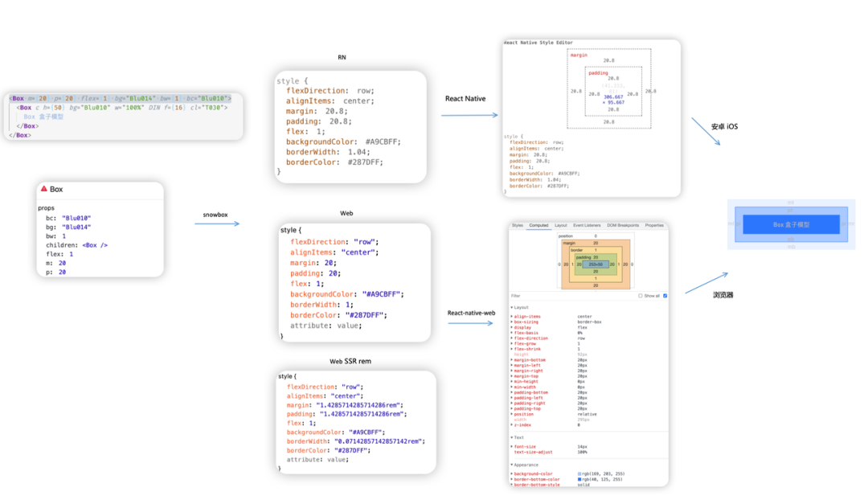The image size is (868, 500).
Task: Click the border label in DevTools box model
Action: point(577,250)
